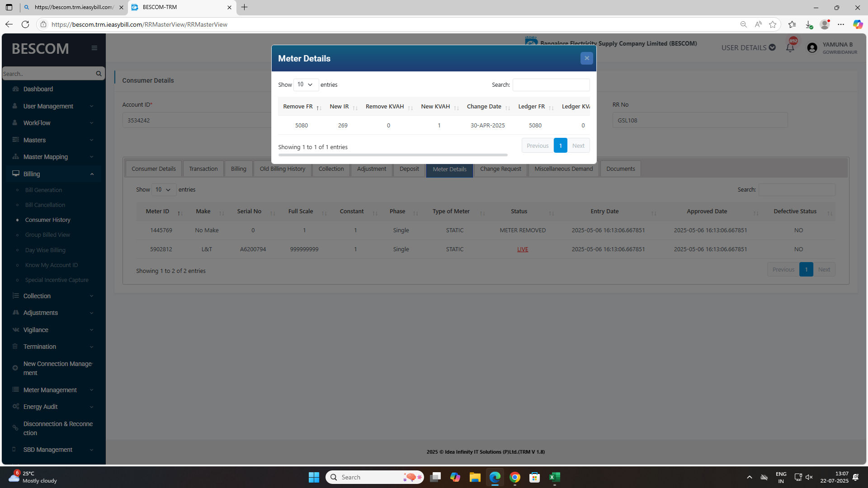Image resolution: width=868 pixels, height=488 pixels.
Task: Open Know My Account ID item
Action: [52, 265]
